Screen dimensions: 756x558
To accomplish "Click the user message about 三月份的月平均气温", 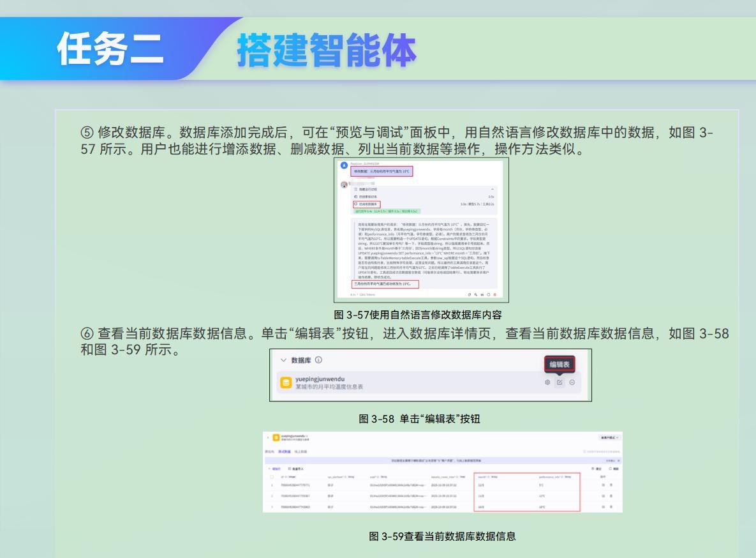I will tap(382, 171).
